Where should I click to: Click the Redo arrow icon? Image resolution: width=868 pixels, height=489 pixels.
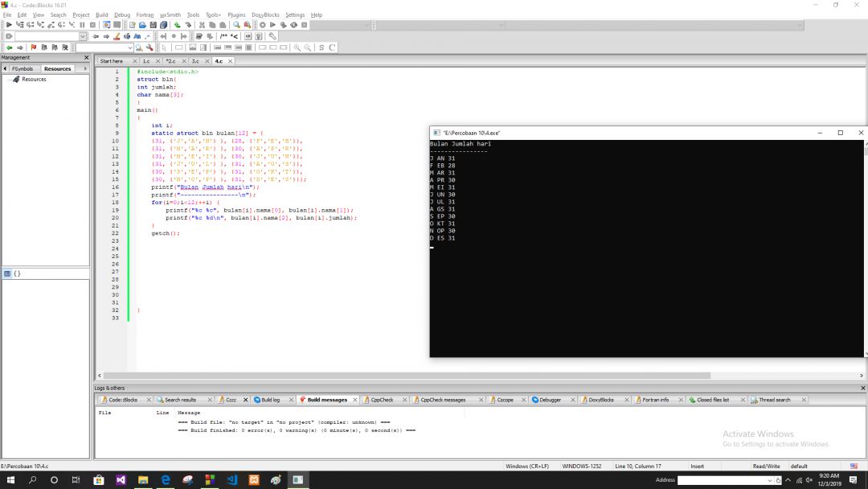point(188,25)
